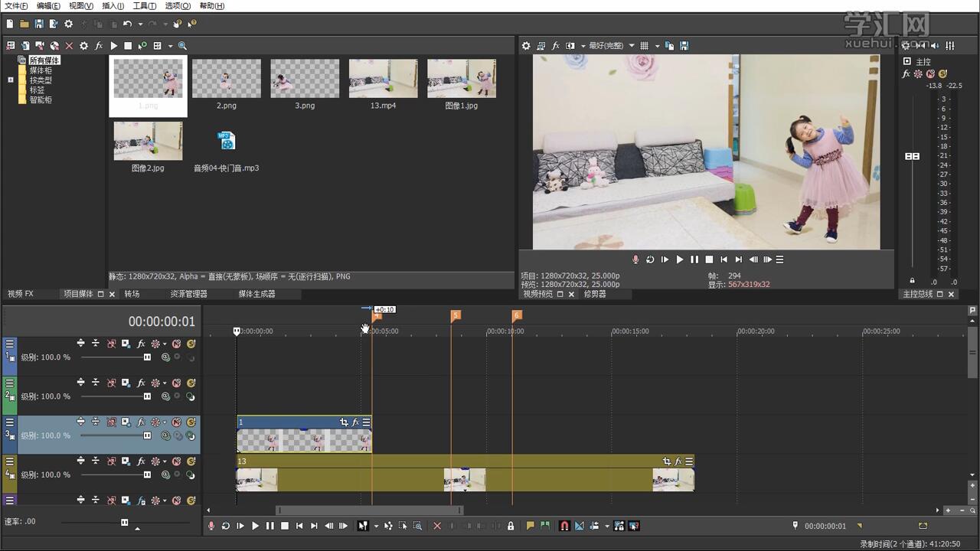This screenshot has height=551, width=980.
Task: Pause playback in the video preview window
Action: 694,259
